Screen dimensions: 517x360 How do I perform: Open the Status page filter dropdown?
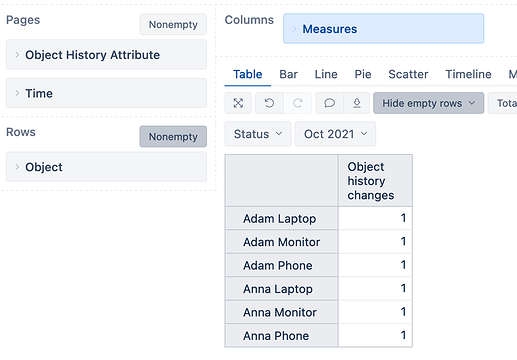tap(258, 134)
